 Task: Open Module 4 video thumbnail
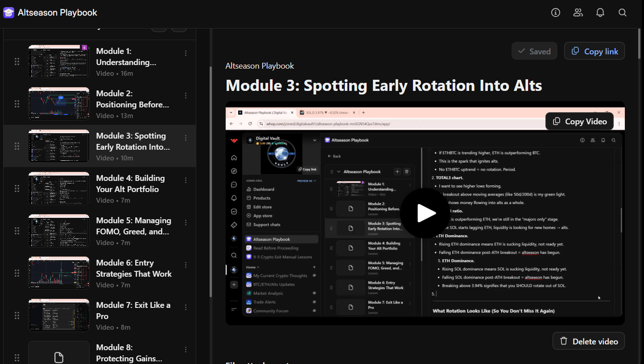click(x=59, y=188)
